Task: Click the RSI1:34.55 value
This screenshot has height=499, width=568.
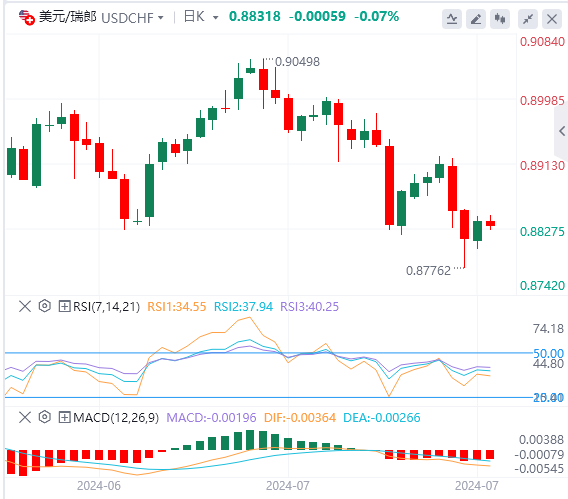Action: (x=177, y=307)
